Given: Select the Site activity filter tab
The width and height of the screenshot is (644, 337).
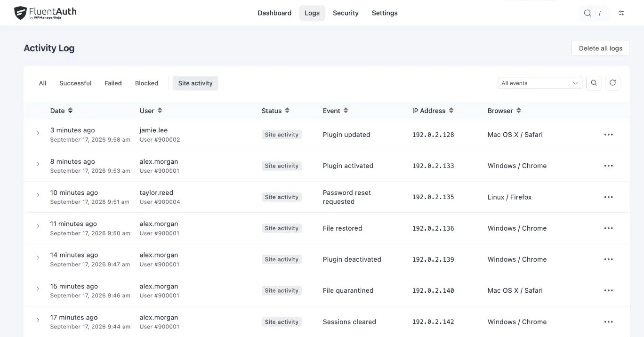Looking at the screenshot, I should pos(195,83).
